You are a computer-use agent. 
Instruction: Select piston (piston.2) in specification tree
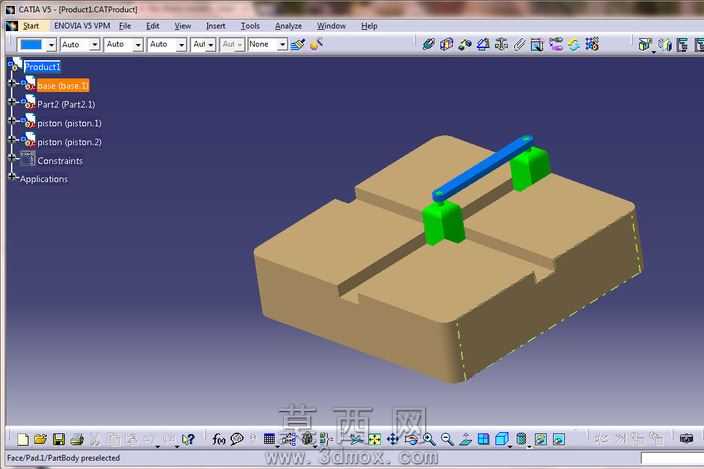[x=69, y=142]
